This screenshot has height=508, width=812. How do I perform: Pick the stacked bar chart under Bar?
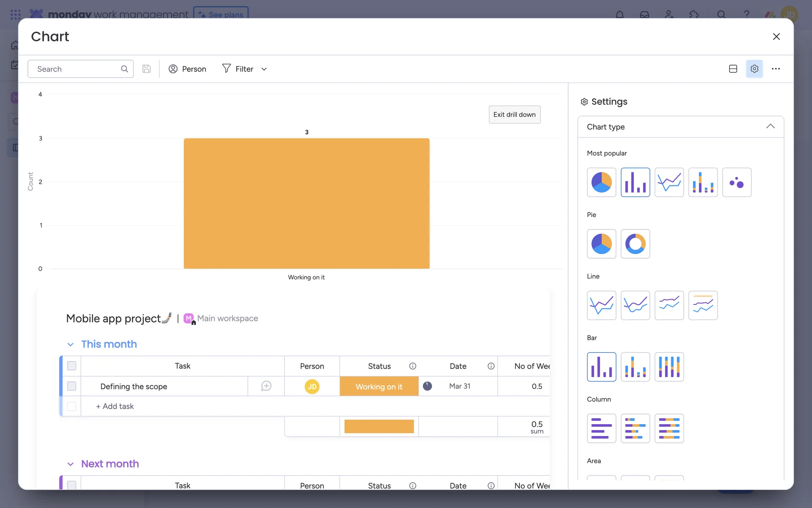(635, 367)
